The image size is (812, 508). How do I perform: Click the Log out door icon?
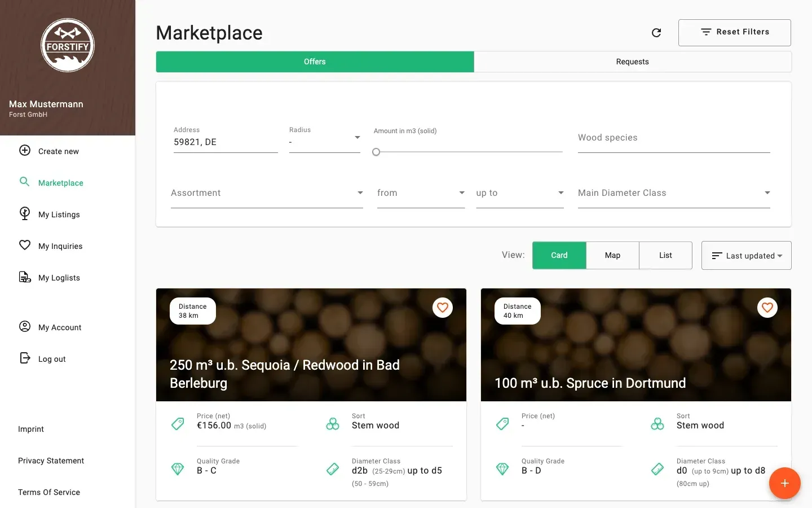coord(25,358)
